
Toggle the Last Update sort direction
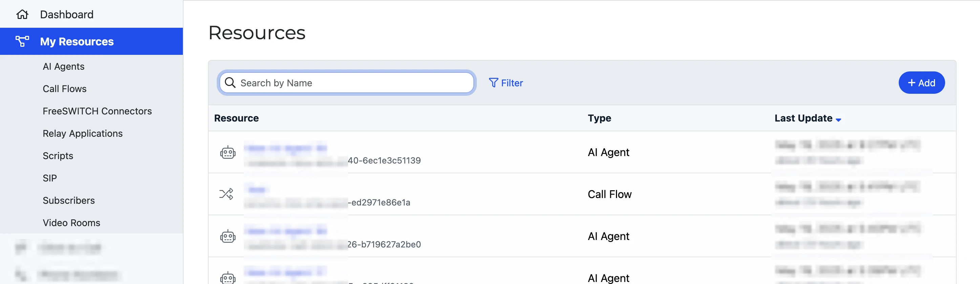click(x=838, y=119)
